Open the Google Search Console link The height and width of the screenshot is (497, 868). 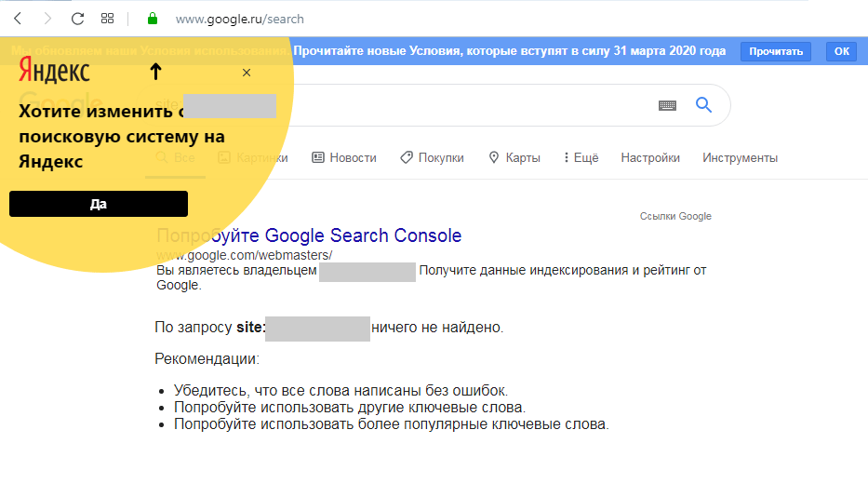(x=309, y=235)
